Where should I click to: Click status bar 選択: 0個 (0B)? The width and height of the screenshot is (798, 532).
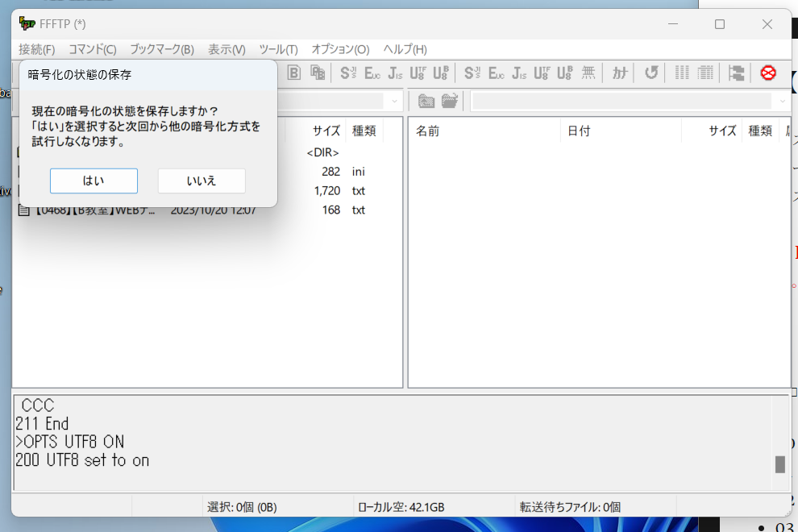[242, 507]
